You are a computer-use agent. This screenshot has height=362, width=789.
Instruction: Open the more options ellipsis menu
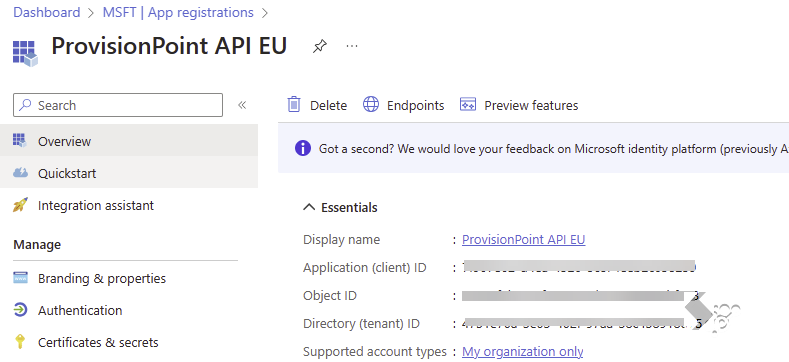352,46
